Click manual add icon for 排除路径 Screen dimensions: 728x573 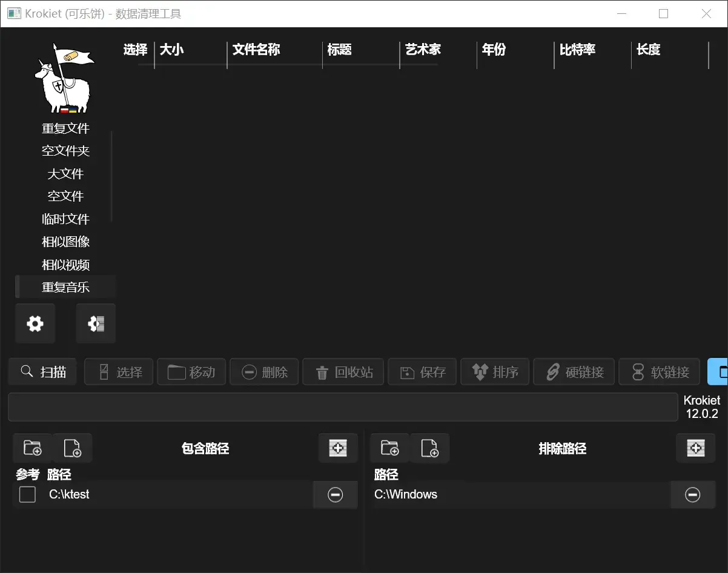coord(696,448)
